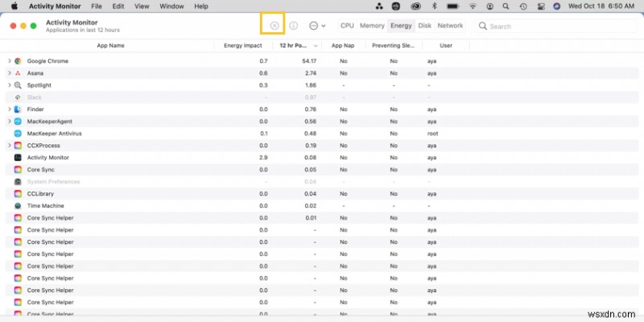Expand the CCXProcess row
Screen dimensions: 644x322
pos(10,146)
